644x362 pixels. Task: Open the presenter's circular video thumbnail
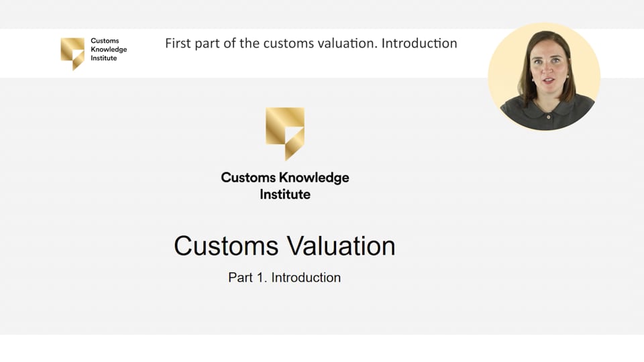click(544, 76)
